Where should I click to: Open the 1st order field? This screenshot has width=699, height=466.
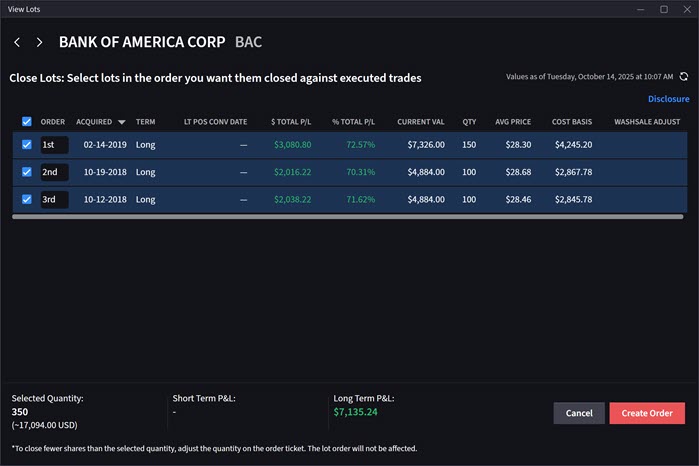[54, 145]
